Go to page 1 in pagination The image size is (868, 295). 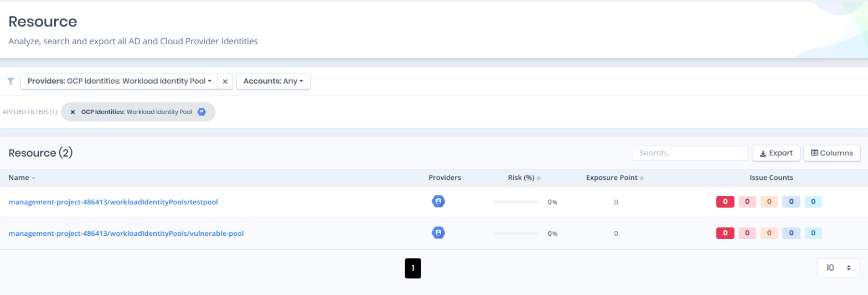[x=413, y=268]
